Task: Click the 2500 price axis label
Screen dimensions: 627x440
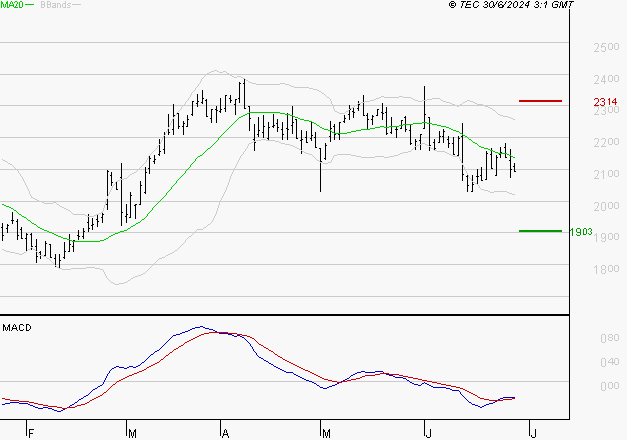Action: 606,47
